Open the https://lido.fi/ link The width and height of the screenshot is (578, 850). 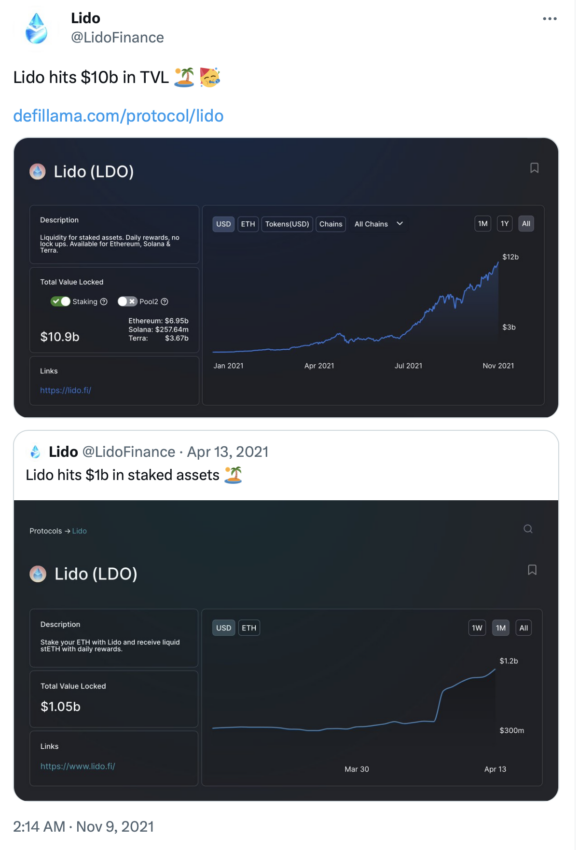coord(66,390)
